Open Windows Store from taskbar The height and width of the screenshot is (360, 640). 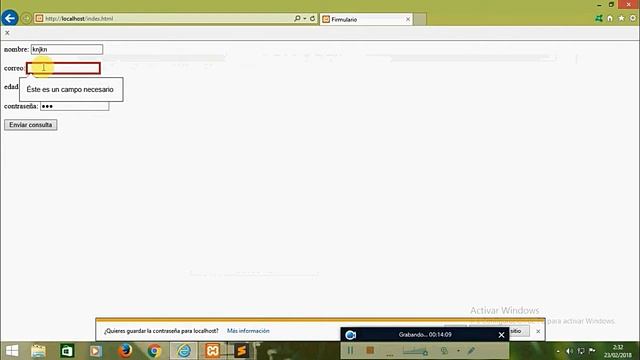(x=67, y=351)
